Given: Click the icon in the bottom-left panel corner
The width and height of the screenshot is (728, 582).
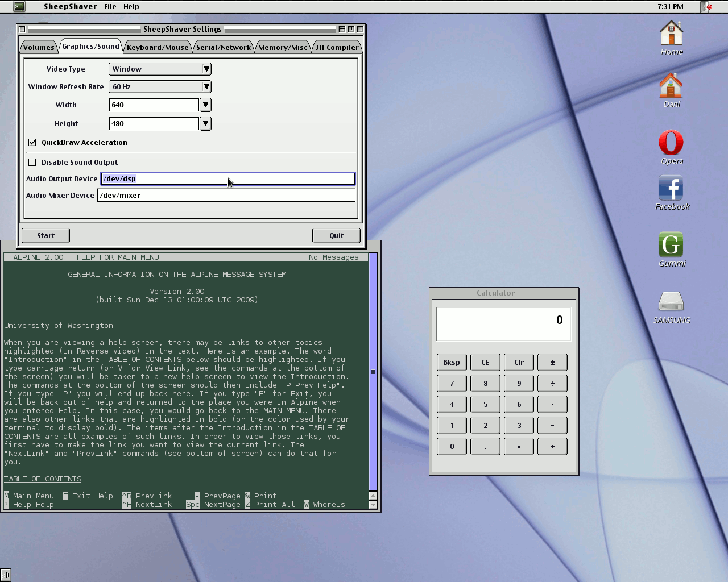Looking at the screenshot, I should coord(5,575).
